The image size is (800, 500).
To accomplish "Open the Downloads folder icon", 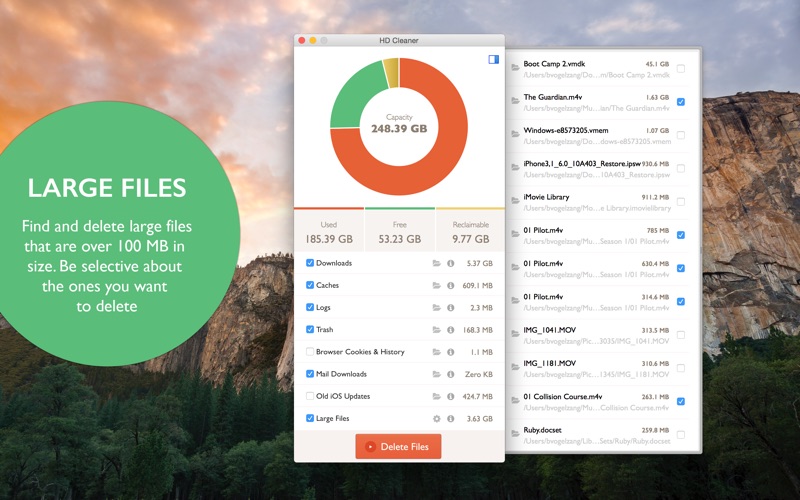I will coord(436,263).
